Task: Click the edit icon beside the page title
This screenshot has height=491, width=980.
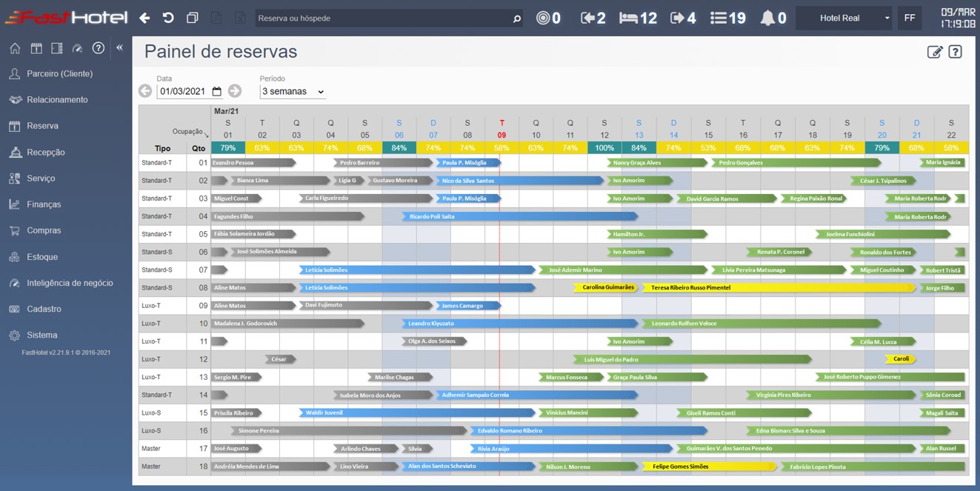Action: (935, 52)
